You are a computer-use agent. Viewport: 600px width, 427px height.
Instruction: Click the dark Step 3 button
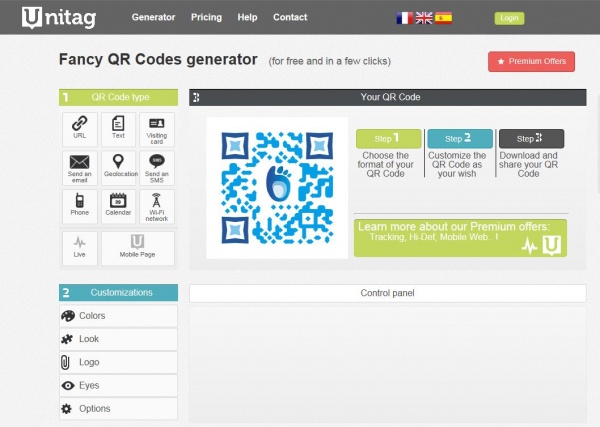532,139
